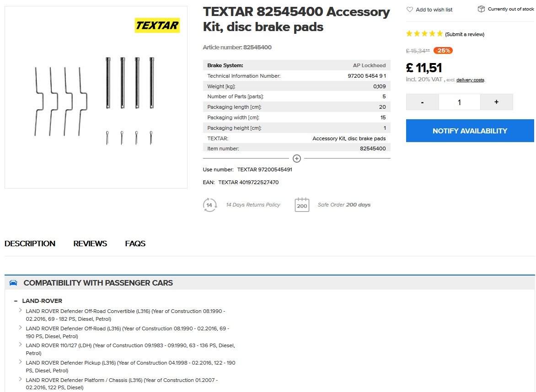The height and width of the screenshot is (392, 536).
Task: Open the Description tab
Action: coord(30,244)
